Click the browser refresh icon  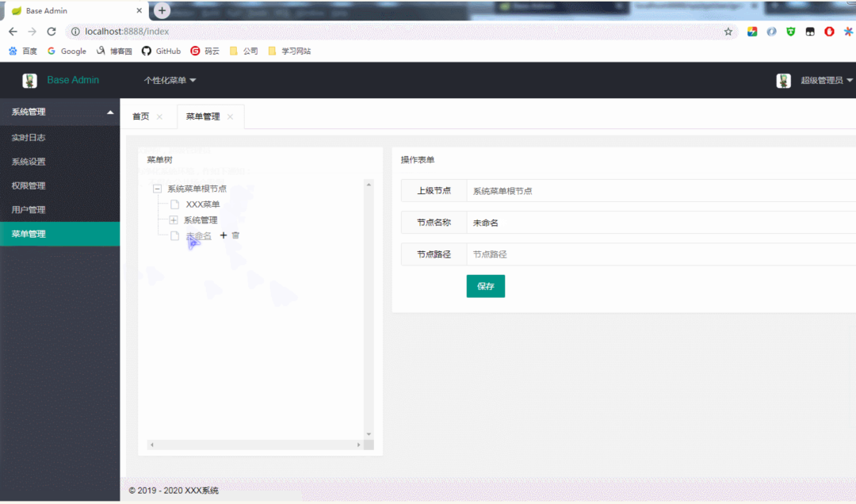51,30
